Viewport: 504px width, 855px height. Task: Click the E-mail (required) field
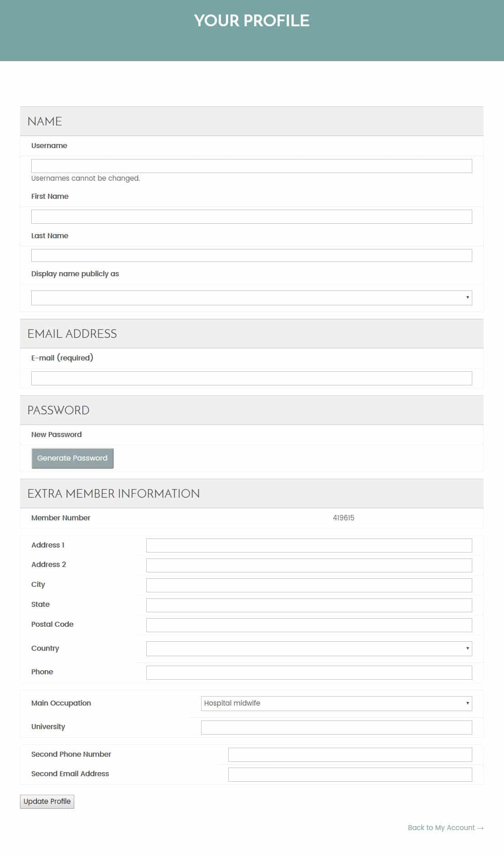[251, 378]
